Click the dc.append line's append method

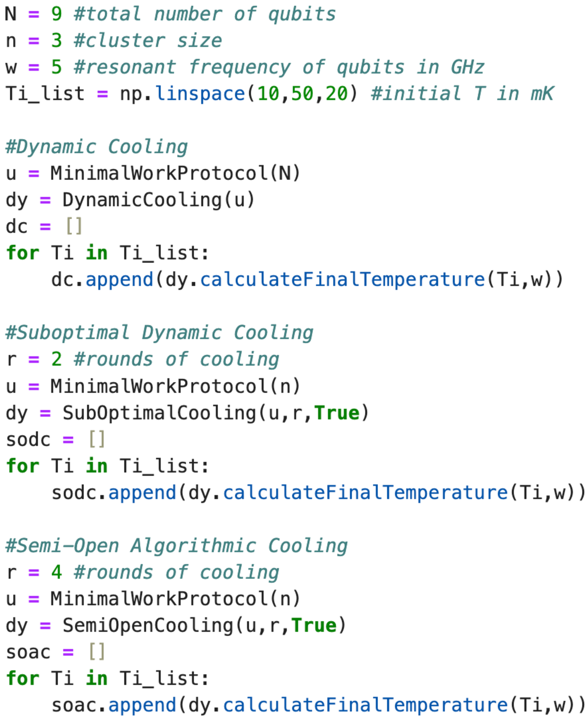(119, 280)
